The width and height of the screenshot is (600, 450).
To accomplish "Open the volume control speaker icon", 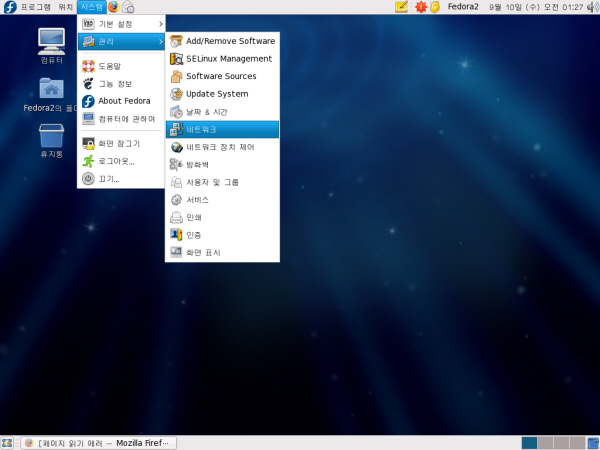I will point(593,7).
